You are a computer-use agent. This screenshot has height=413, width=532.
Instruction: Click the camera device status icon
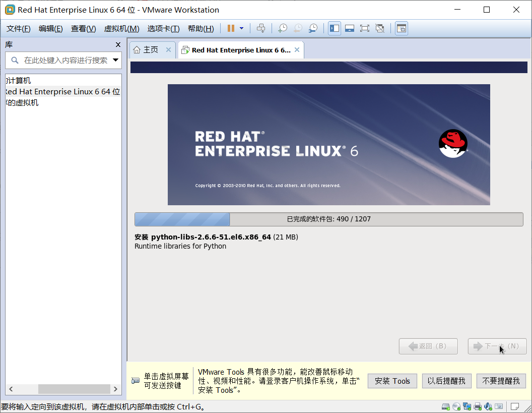(499, 406)
